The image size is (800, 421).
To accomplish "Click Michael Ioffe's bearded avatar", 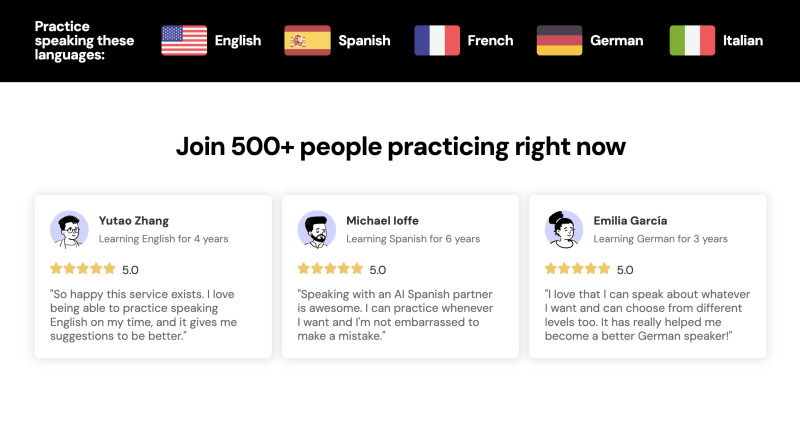I will [317, 230].
